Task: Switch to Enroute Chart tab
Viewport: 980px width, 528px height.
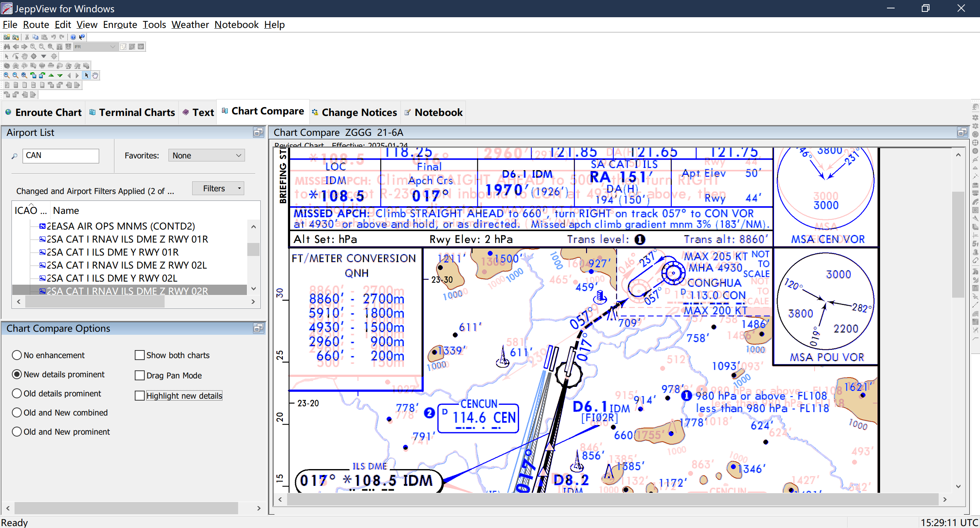Action: 43,112
